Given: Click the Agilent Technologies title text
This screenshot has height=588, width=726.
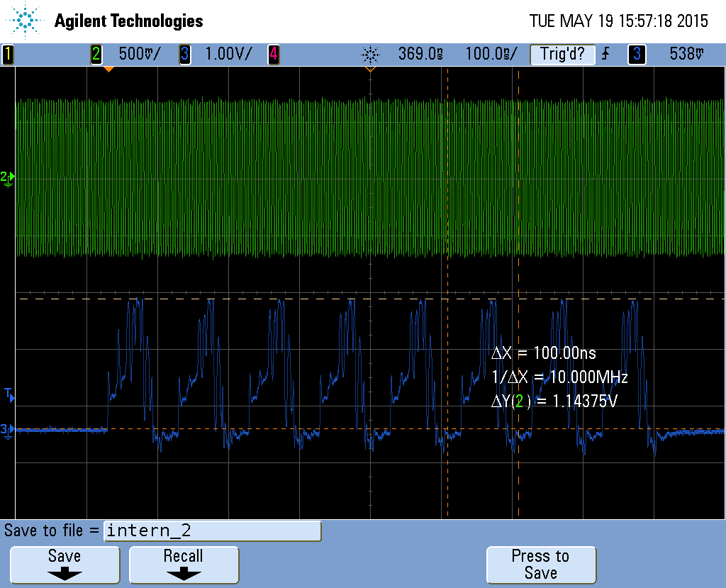Looking at the screenshot, I should tap(129, 21).
